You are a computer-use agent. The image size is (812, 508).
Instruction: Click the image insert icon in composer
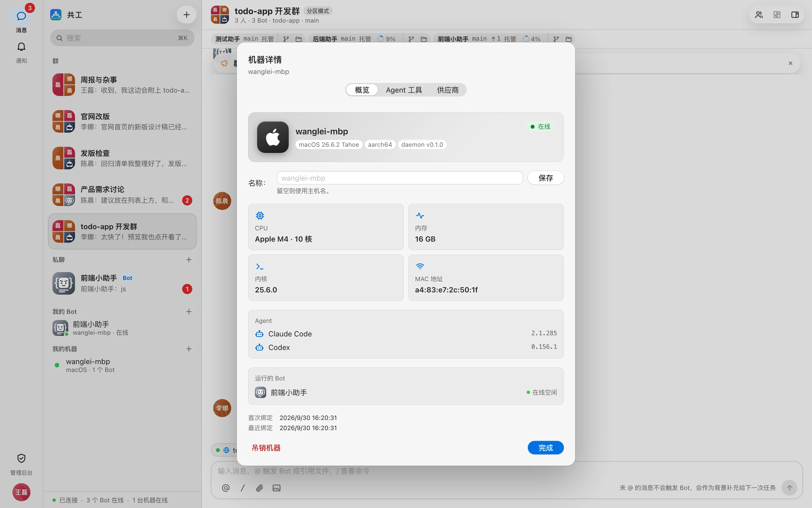coord(277,488)
